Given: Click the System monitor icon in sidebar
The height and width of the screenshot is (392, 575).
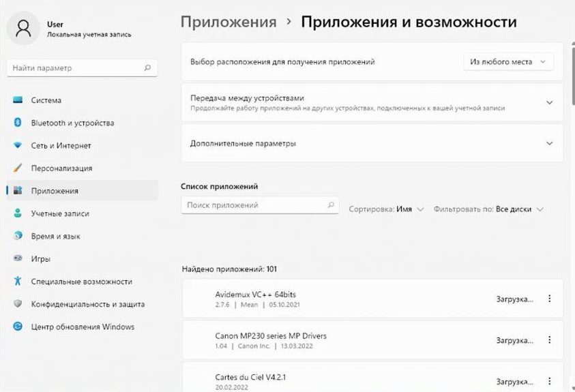Looking at the screenshot, I should point(18,100).
